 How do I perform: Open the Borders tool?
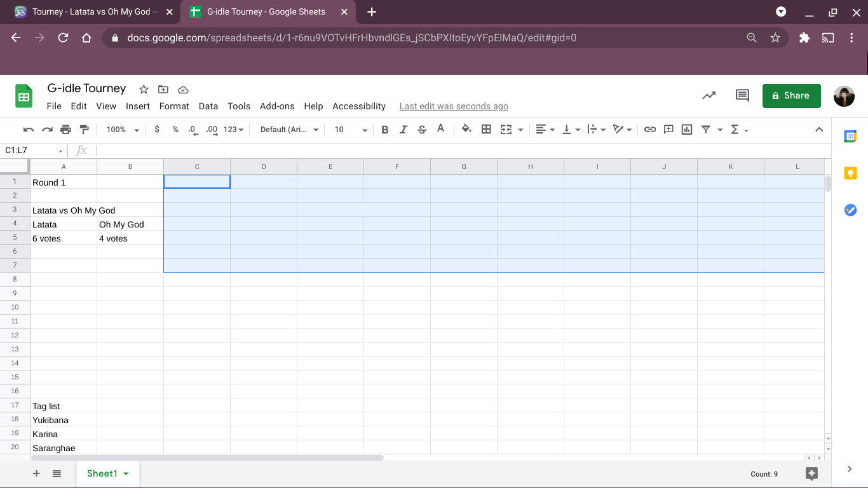coord(486,130)
